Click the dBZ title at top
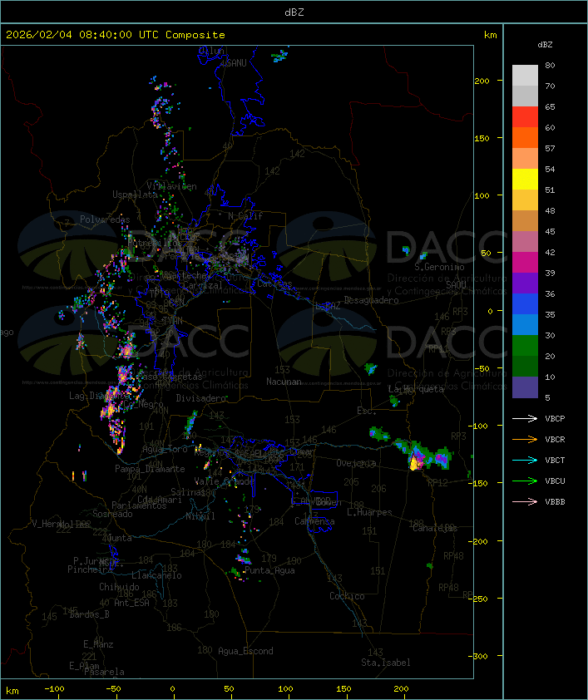588x700 pixels. [x=294, y=12]
